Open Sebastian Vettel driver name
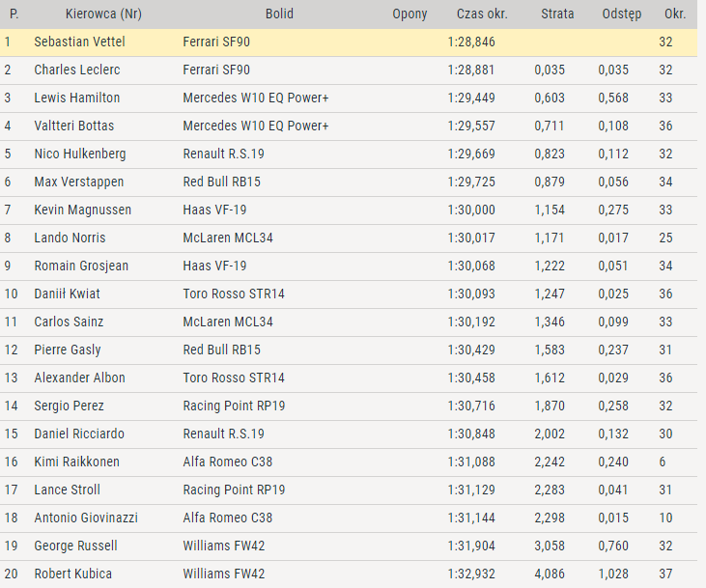This screenshot has height=588, width=706. tap(79, 42)
